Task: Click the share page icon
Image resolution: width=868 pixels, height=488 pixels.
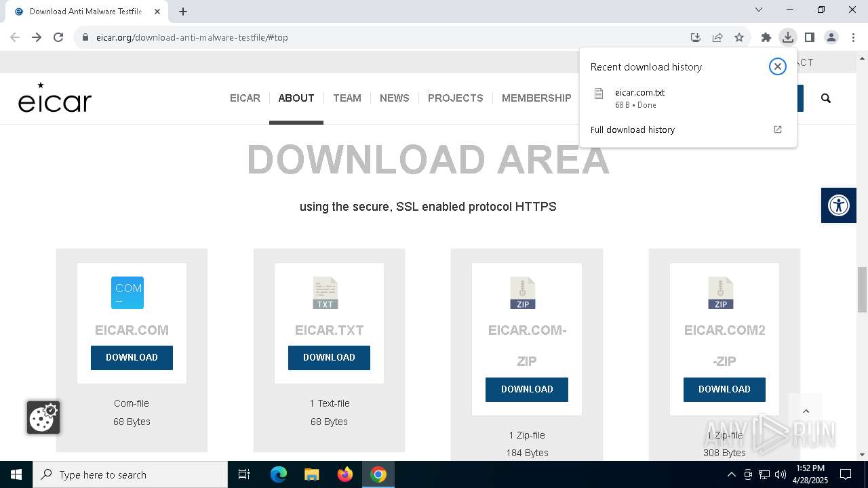Action: click(x=717, y=37)
